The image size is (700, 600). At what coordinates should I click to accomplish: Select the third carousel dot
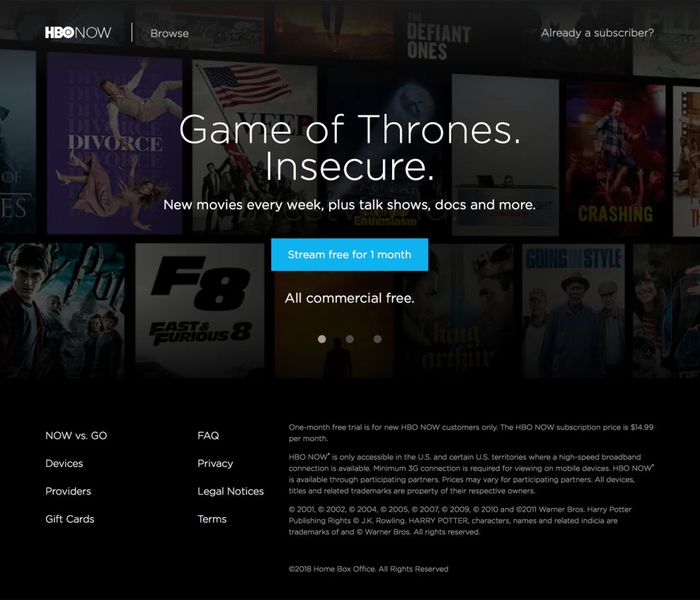[x=377, y=339]
